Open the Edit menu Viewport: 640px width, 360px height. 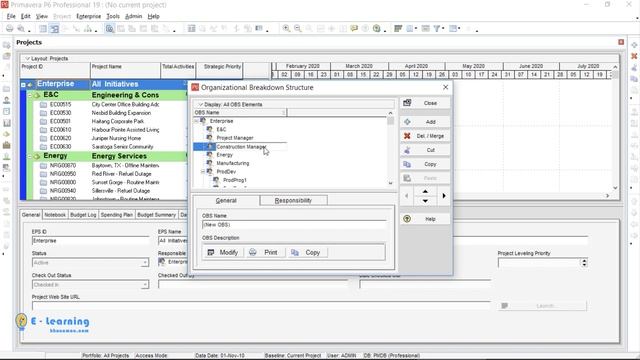tap(26, 16)
